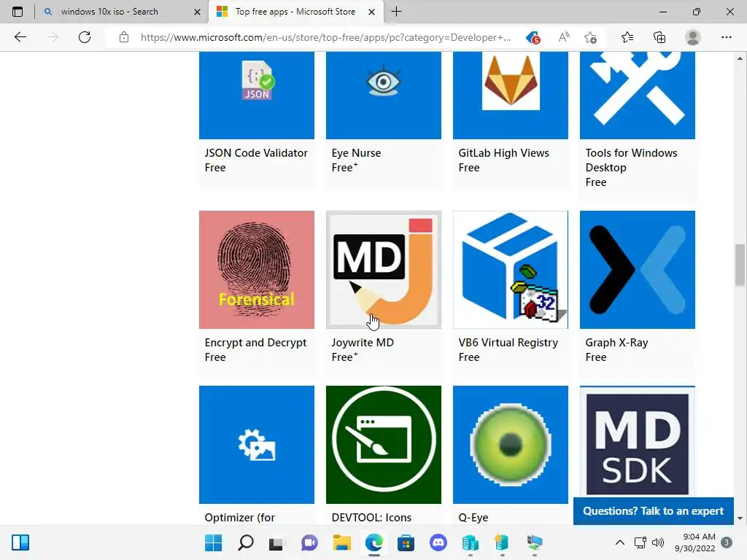Open Discord from the taskbar
The width and height of the screenshot is (747, 560).
(x=438, y=542)
